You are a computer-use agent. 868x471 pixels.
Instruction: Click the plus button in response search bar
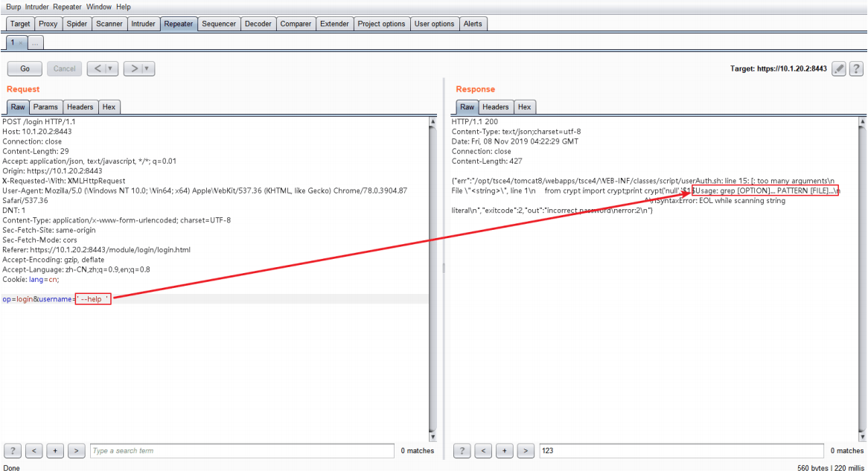(x=505, y=451)
